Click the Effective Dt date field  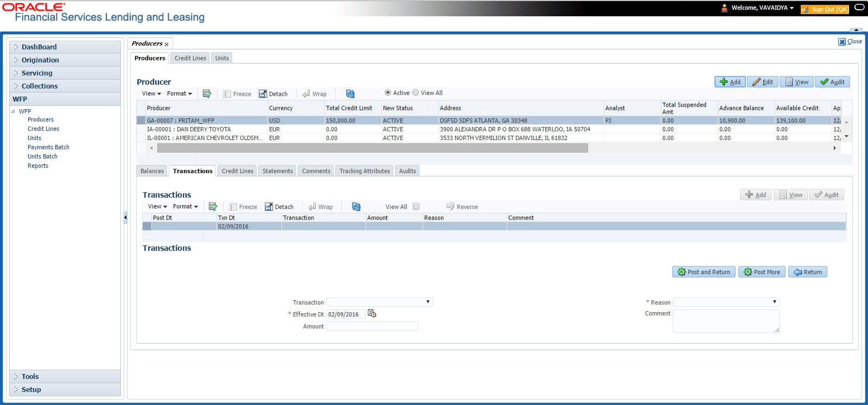click(x=346, y=314)
